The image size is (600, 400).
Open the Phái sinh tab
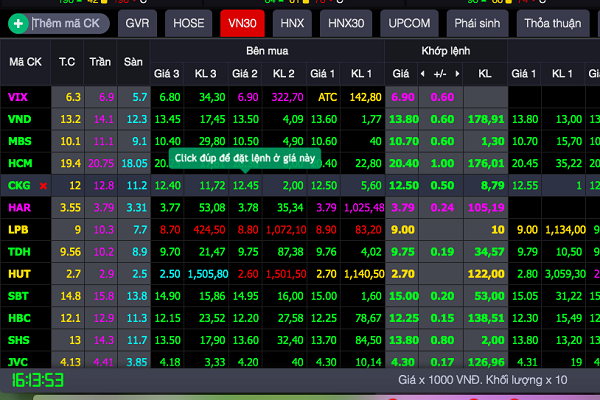478,21
